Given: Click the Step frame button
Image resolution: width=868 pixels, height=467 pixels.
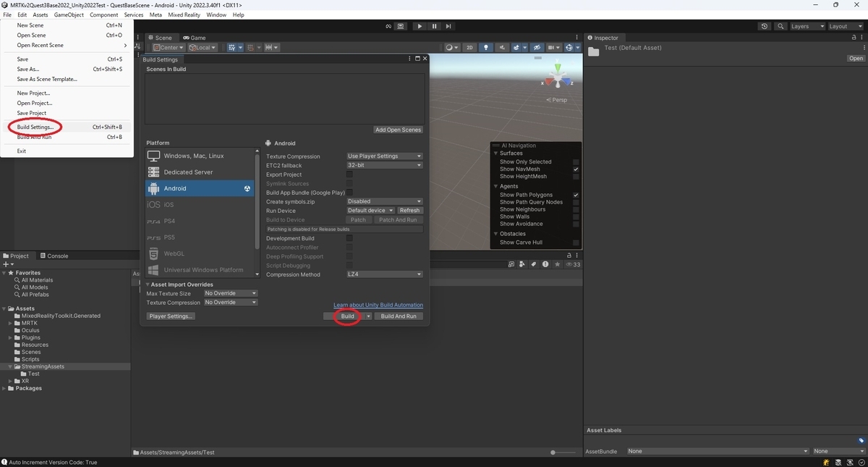Looking at the screenshot, I should point(448,26).
